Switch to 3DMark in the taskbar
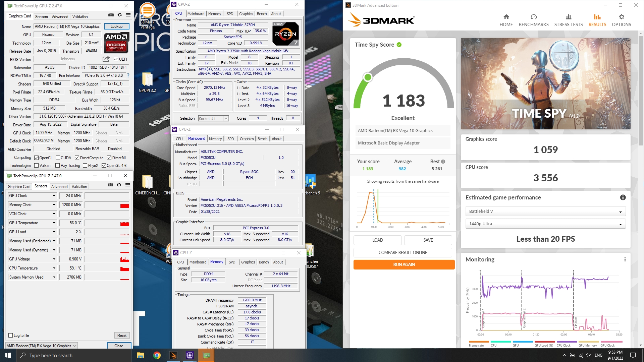This screenshot has width=644, height=362. (173, 355)
